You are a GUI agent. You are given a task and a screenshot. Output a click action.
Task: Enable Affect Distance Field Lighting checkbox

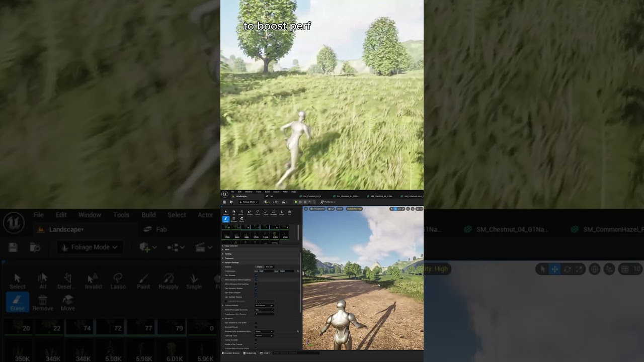pos(256,284)
